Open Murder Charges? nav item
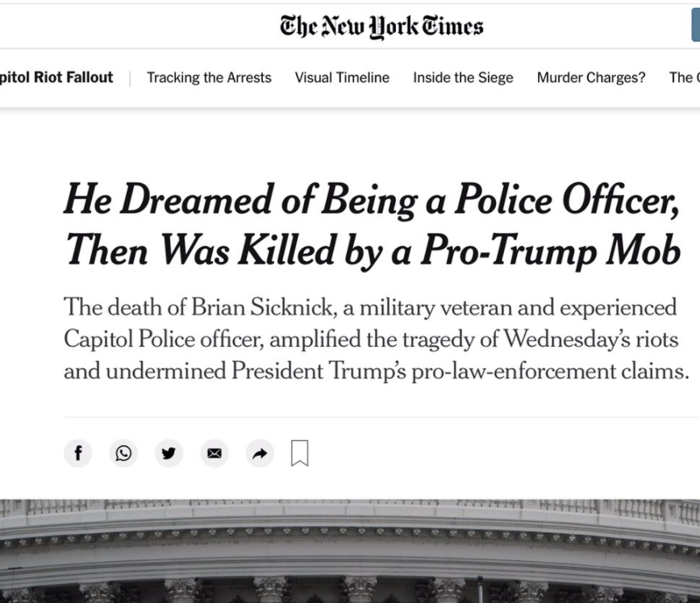The height and width of the screenshot is (603, 700). click(x=591, y=77)
